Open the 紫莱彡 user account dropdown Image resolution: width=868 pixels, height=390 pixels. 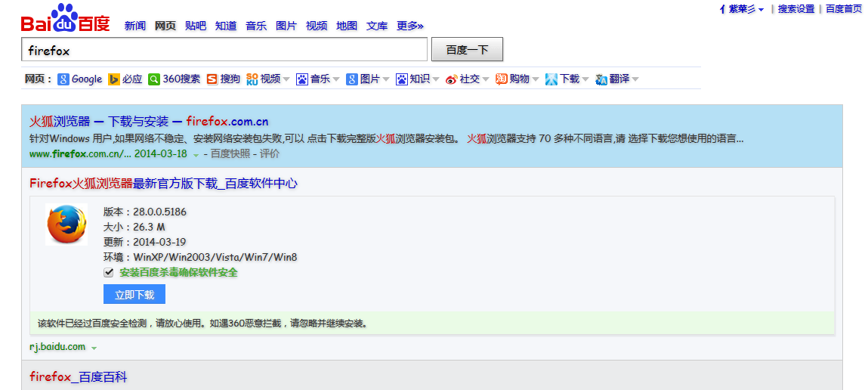[x=743, y=9]
